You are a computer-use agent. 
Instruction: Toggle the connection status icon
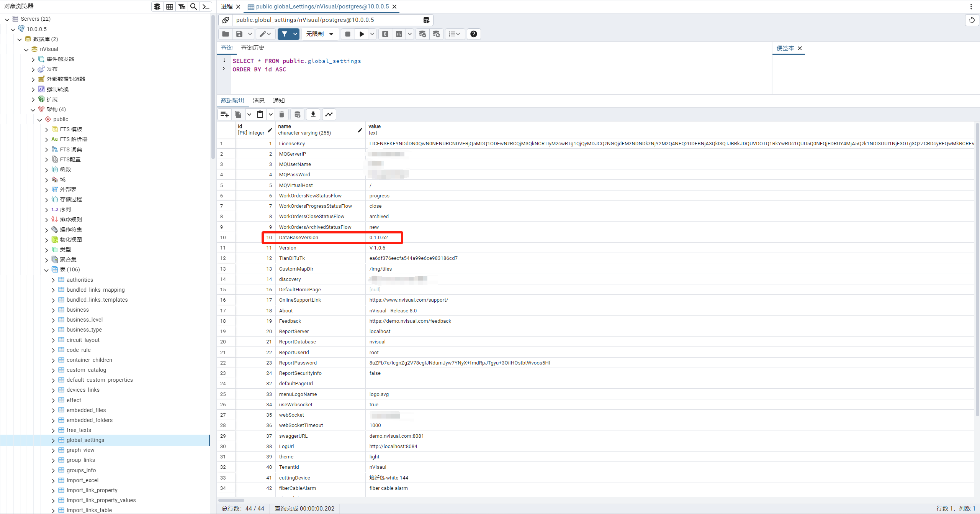[226, 20]
